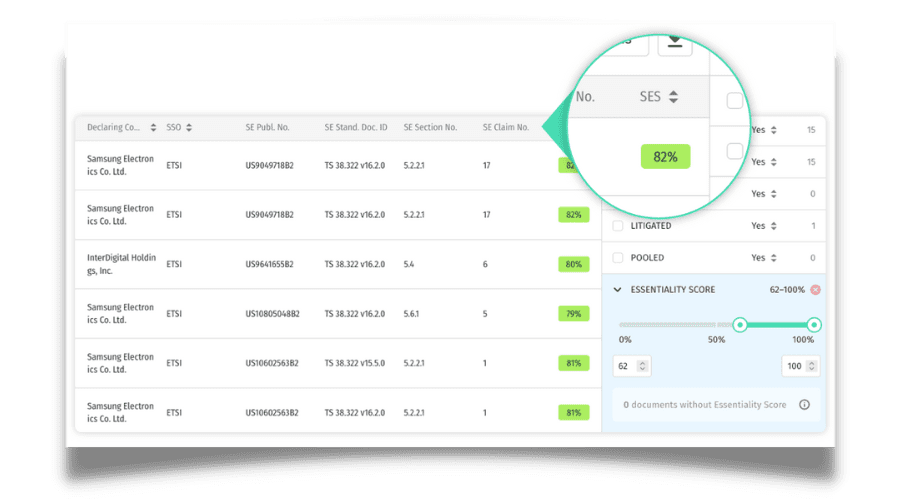The height and width of the screenshot is (500, 900).
Task: Open the Yes dropdown in POOLED row
Action: tap(764, 258)
